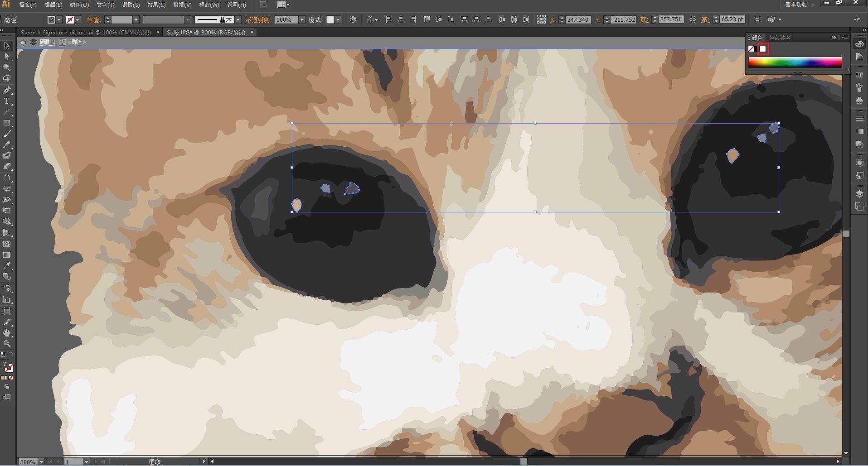Click back arrow to exit isolation mode

[x=22, y=42]
